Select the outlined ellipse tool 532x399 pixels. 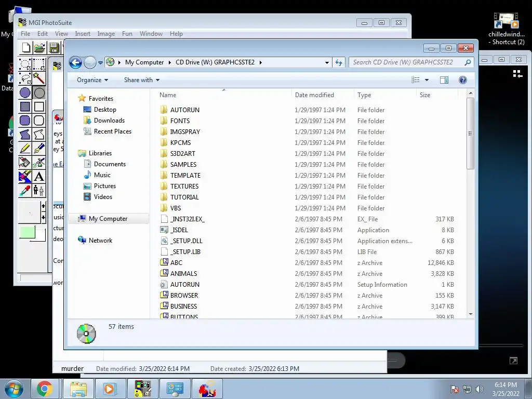point(39,92)
